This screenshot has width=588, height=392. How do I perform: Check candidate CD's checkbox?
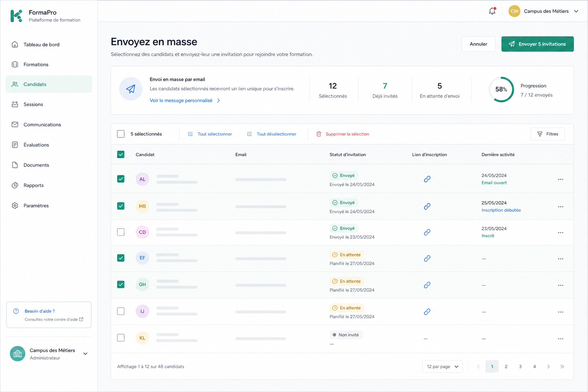[x=121, y=232]
